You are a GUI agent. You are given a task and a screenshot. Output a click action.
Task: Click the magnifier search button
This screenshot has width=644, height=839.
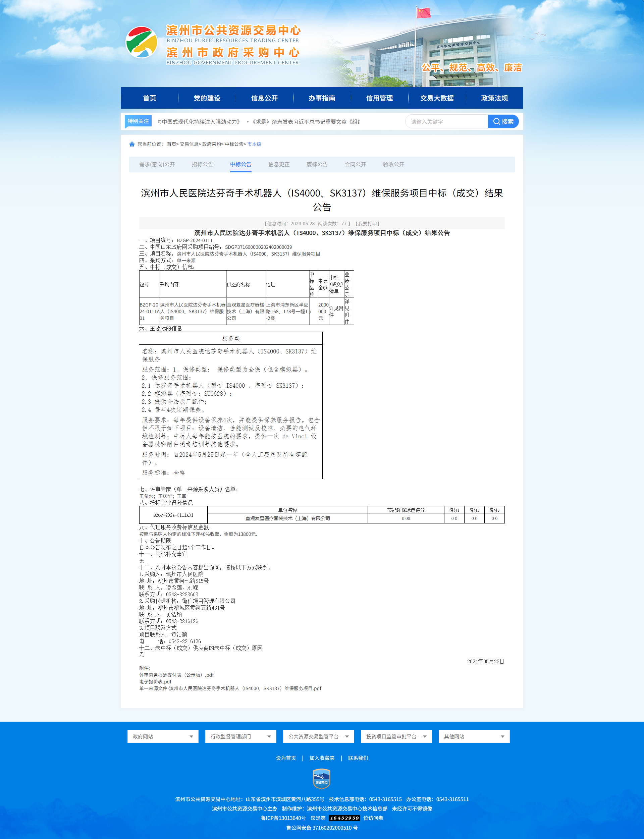pyautogui.click(x=503, y=121)
